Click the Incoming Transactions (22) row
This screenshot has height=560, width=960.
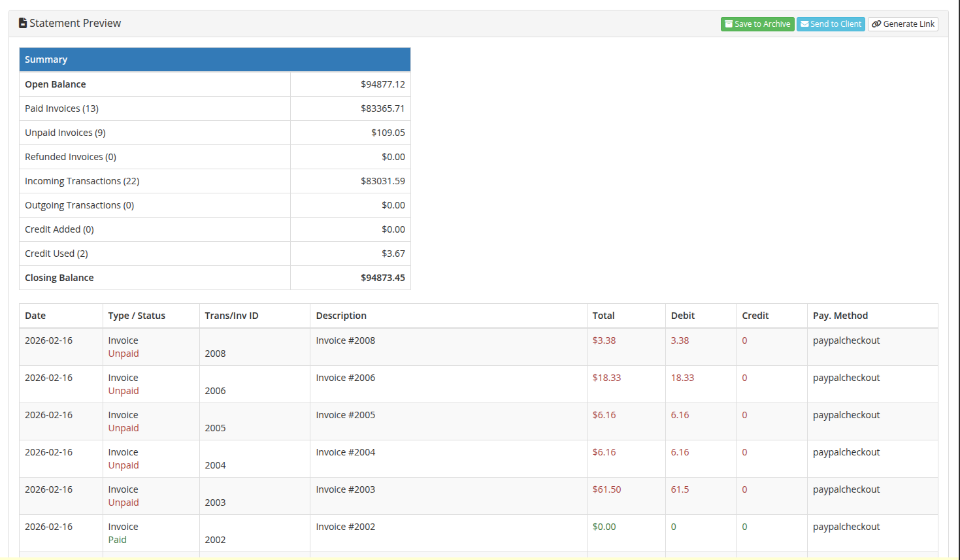click(82, 180)
